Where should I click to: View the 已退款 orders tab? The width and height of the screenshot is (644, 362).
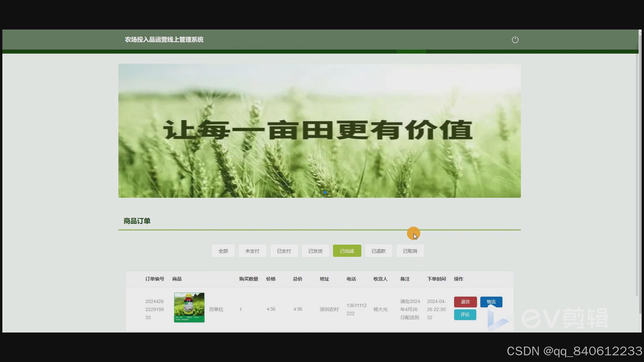[x=378, y=251]
